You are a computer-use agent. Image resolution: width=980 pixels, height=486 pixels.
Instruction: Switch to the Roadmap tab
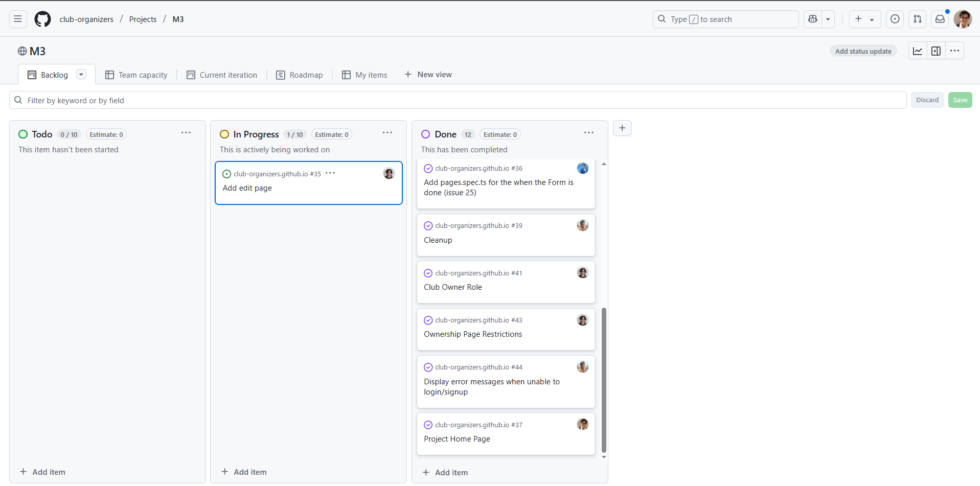[300, 75]
